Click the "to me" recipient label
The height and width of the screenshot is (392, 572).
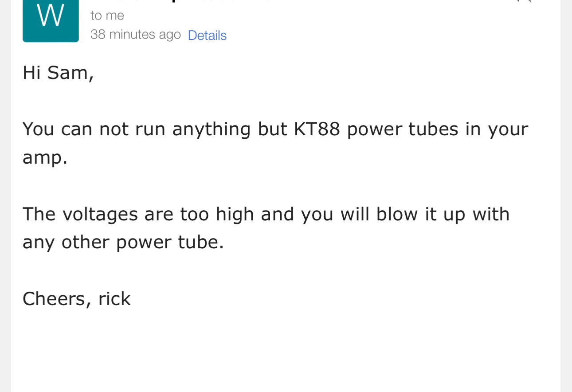point(107,16)
